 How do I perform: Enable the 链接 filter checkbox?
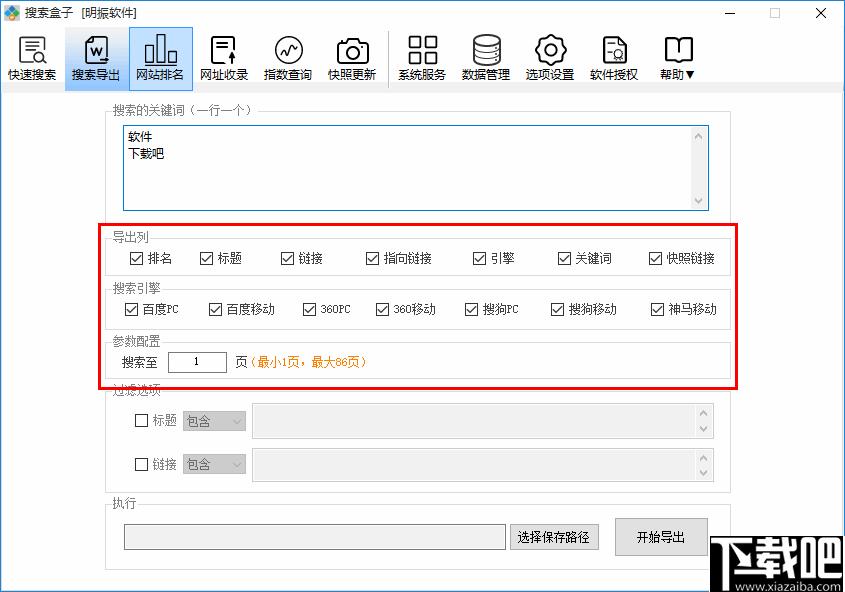pyautogui.click(x=141, y=464)
